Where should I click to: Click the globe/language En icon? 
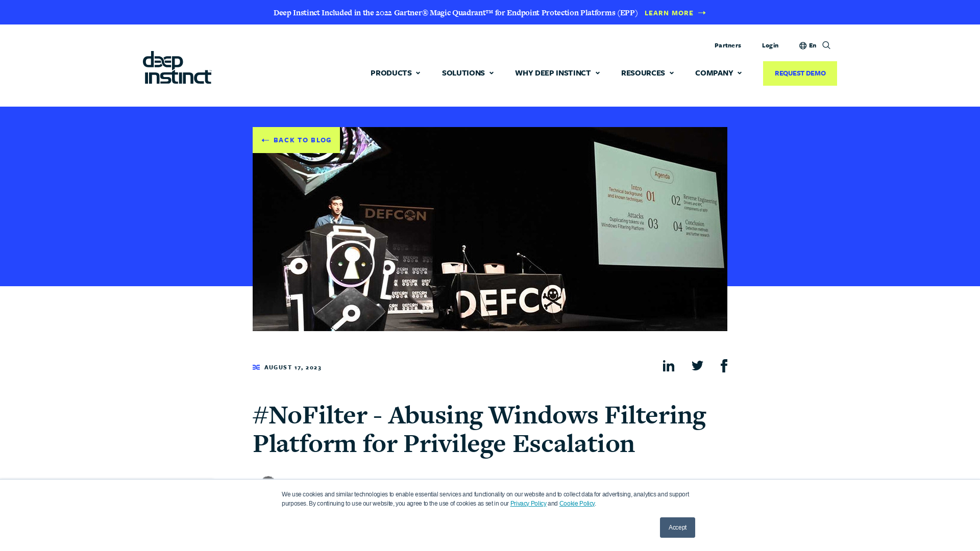pos(807,45)
